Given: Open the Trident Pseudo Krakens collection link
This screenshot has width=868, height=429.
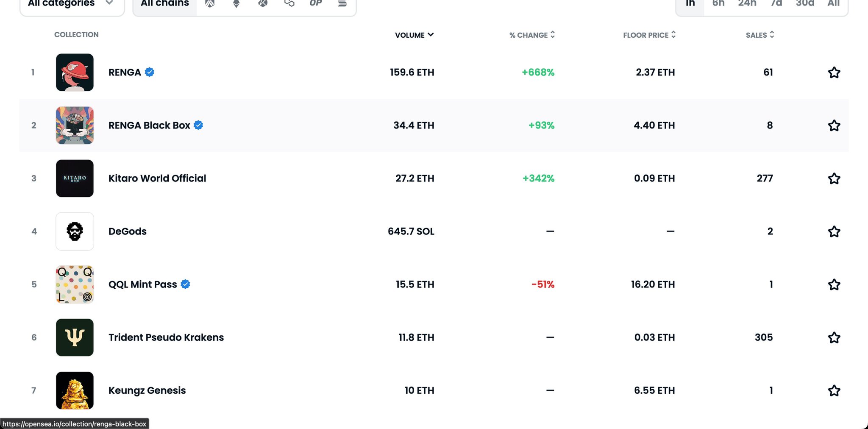Looking at the screenshot, I should point(166,337).
